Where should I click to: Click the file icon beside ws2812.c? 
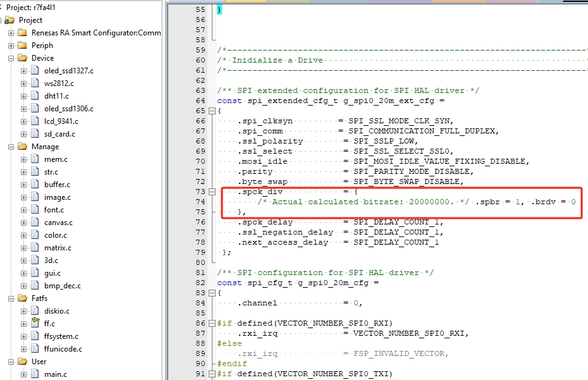tap(35, 83)
